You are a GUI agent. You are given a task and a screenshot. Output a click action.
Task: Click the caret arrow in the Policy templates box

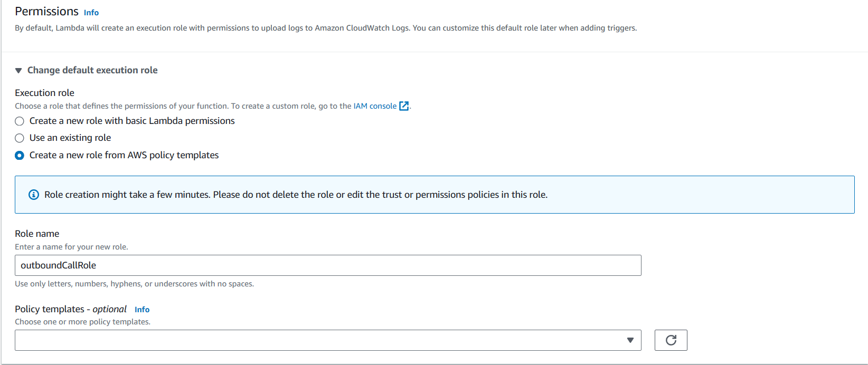pos(630,340)
